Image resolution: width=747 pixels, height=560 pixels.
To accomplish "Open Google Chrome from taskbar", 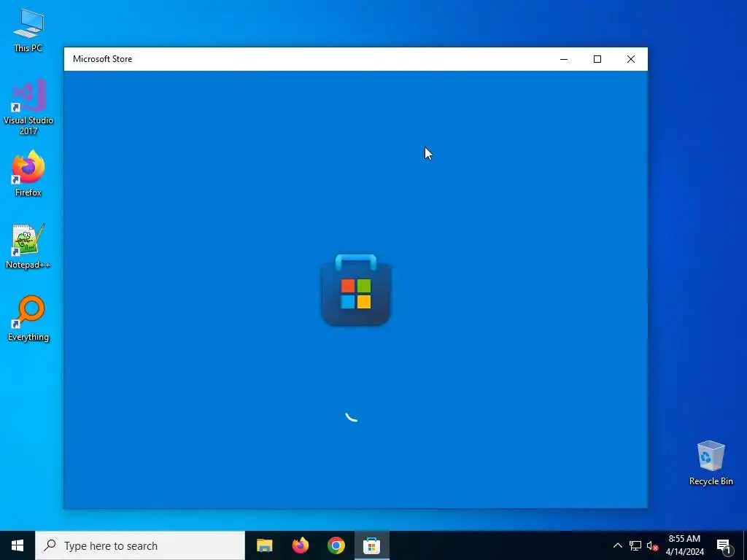I will click(x=336, y=545).
